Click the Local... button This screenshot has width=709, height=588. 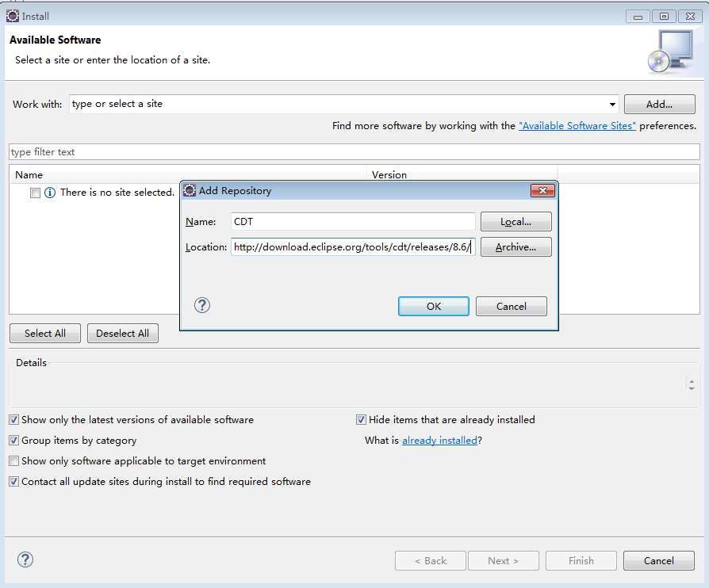(x=516, y=222)
